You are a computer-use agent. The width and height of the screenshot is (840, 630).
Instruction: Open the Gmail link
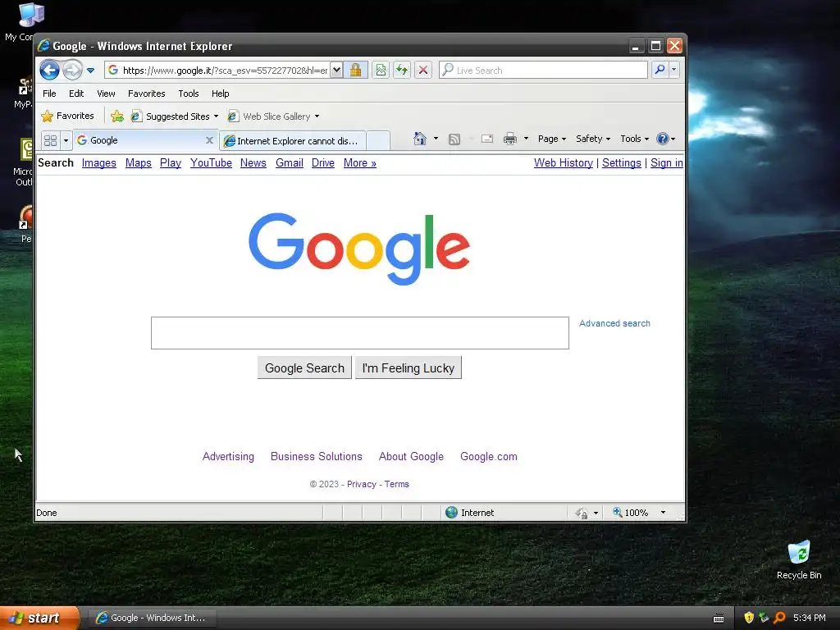coord(290,163)
